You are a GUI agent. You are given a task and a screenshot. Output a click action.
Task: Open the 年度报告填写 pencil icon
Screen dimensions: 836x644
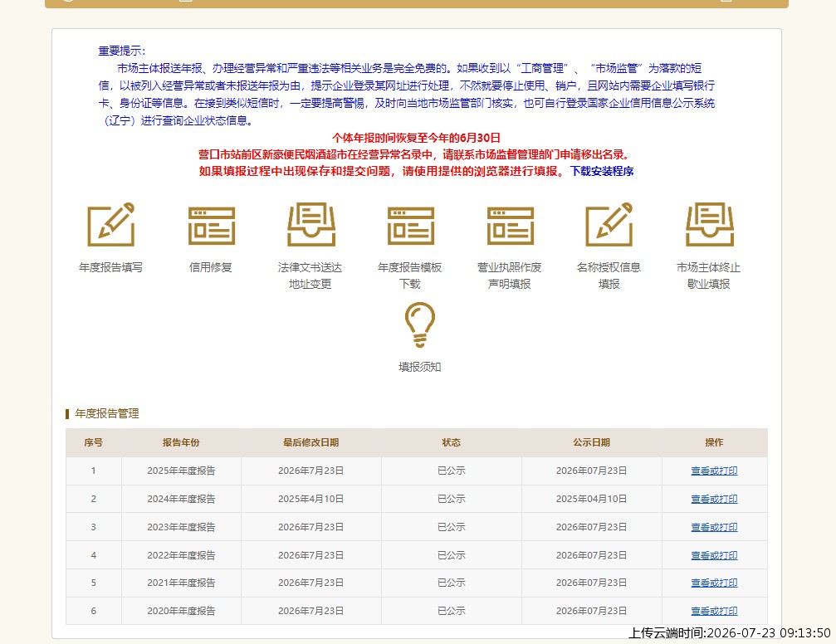[111, 224]
